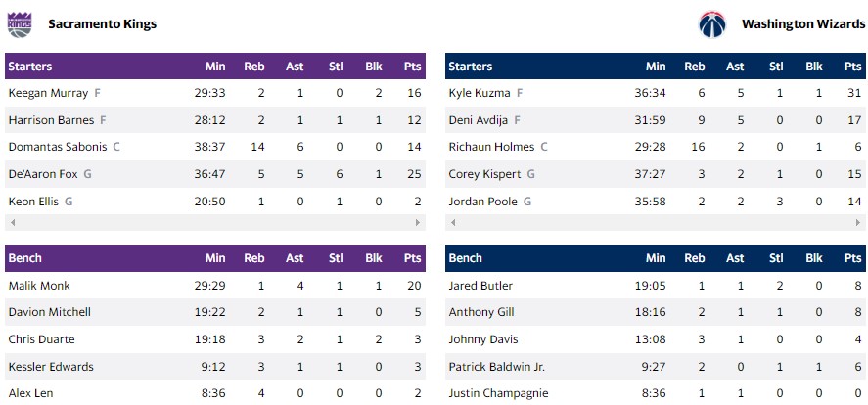This screenshot has width=868, height=405.
Task: Click the Kings starters horizontal scrollbar track
Action: (x=214, y=223)
